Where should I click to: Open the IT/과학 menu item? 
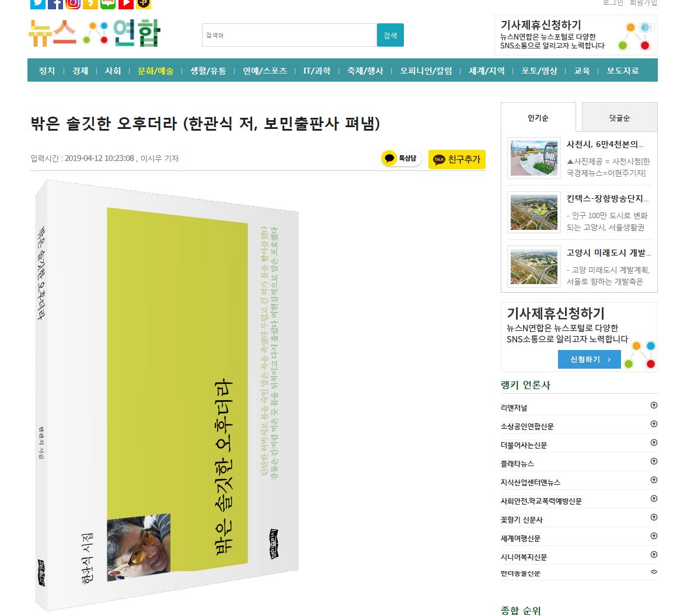point(317,71)
